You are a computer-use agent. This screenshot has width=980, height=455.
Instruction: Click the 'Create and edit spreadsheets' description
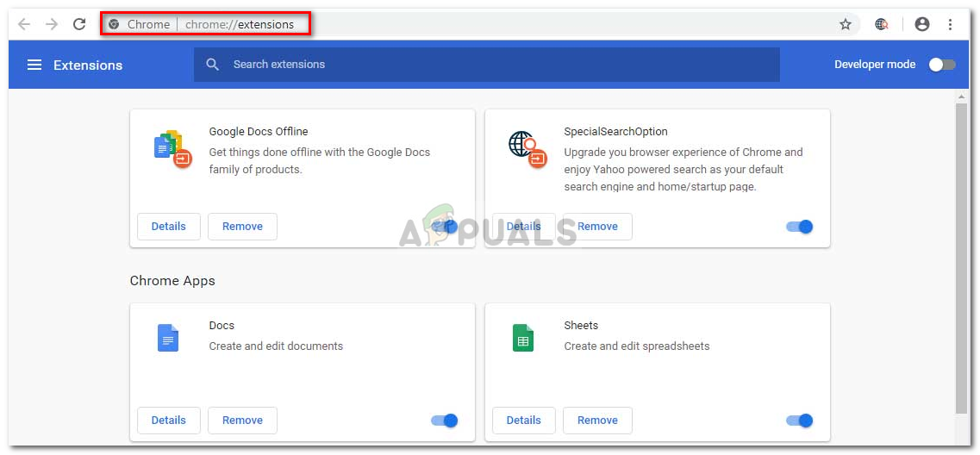pos(637,346)
